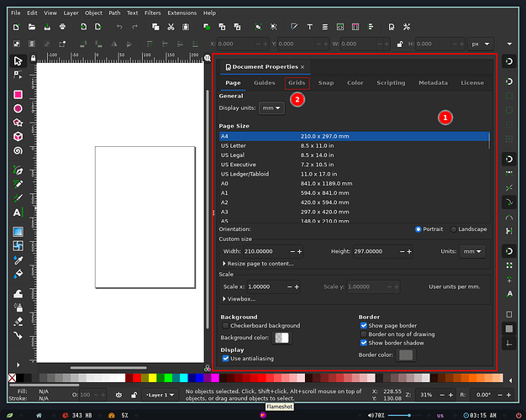
Task: Open Layer 1 selector dropdown
Action: tap(160, 395)
